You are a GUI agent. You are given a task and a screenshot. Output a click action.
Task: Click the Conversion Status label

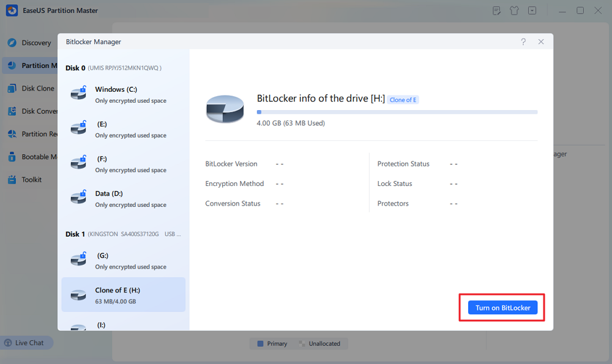coord(233,203)
